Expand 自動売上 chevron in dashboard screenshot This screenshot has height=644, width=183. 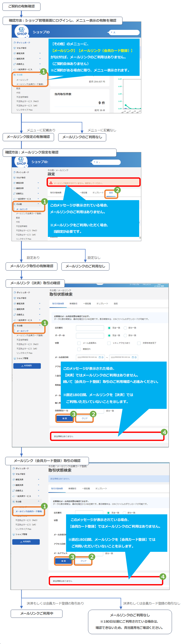[40, 64]
